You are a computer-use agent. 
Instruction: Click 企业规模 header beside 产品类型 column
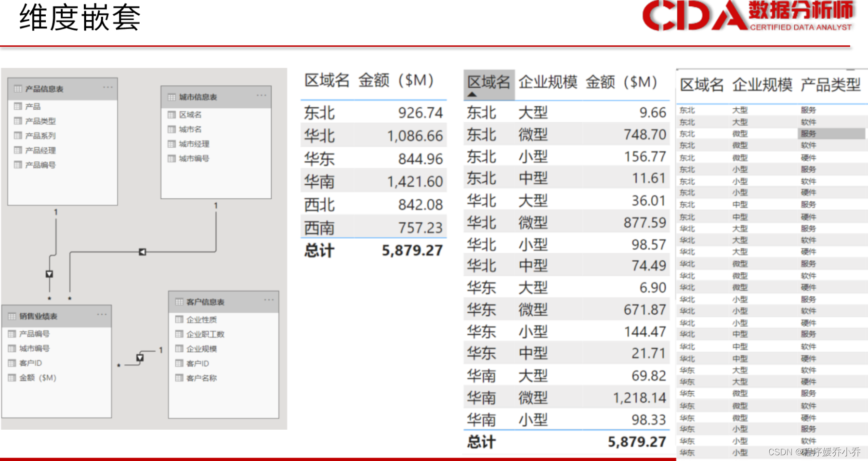(762, 85)
